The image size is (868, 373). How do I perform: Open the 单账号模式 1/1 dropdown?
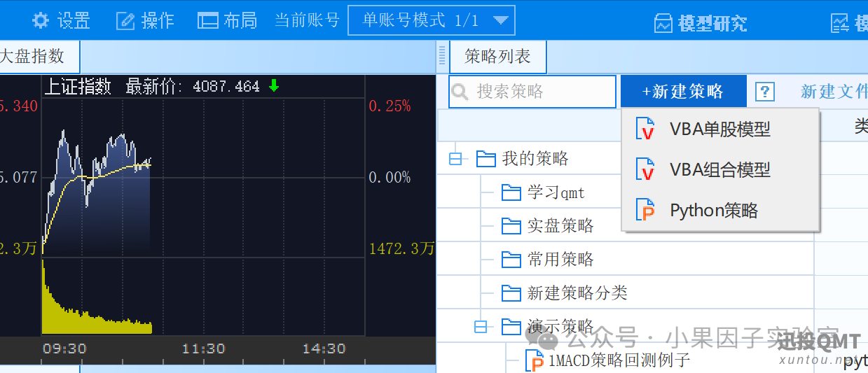coord(432,20)
